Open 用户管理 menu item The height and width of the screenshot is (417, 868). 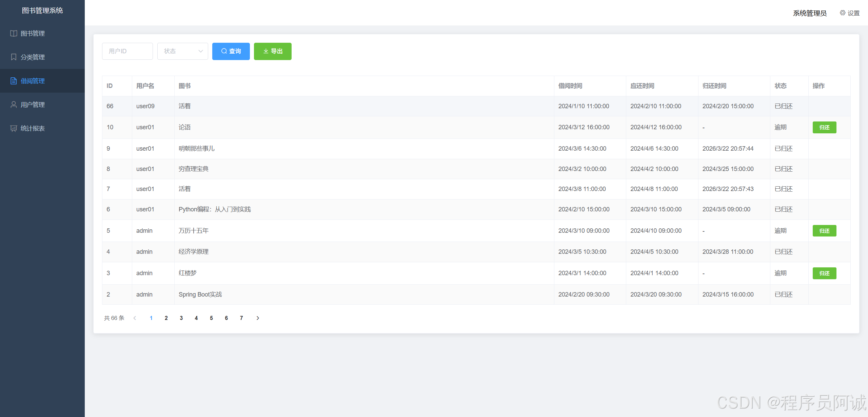click(33, 105)
